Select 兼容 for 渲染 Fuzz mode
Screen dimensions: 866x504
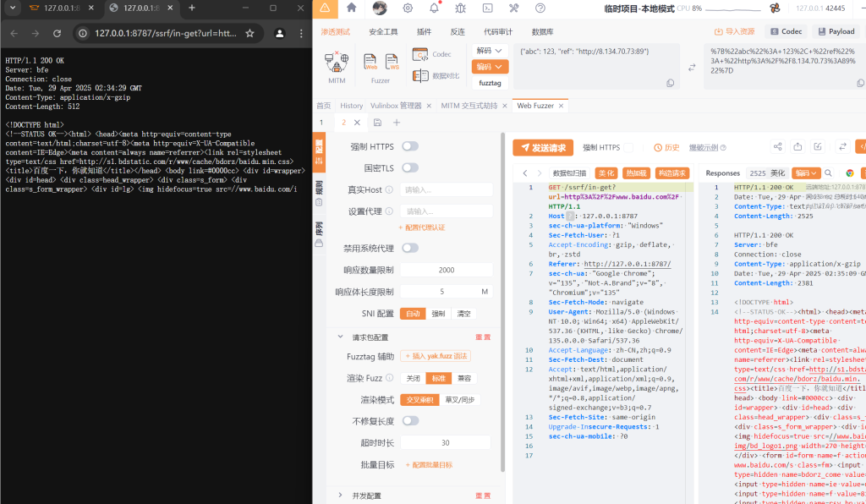(x=463, y=378)
